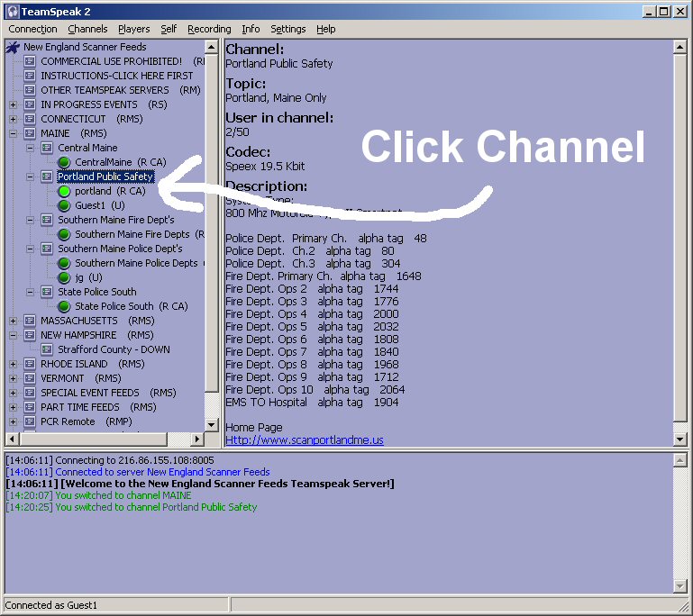The image size is (693, 616).
Task: Select the INSTRUCTIONS-CLICK HERE FIRST channel
Action: coord(116,76)
